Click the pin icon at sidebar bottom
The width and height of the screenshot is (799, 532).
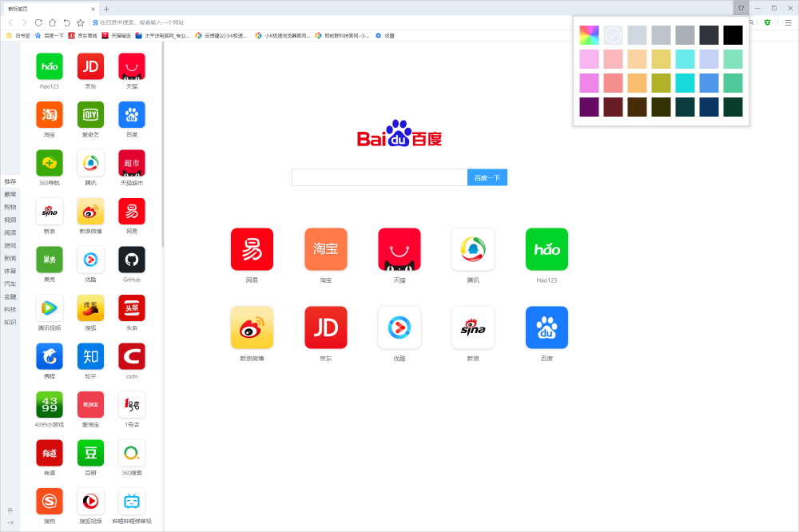pos(10,510)
